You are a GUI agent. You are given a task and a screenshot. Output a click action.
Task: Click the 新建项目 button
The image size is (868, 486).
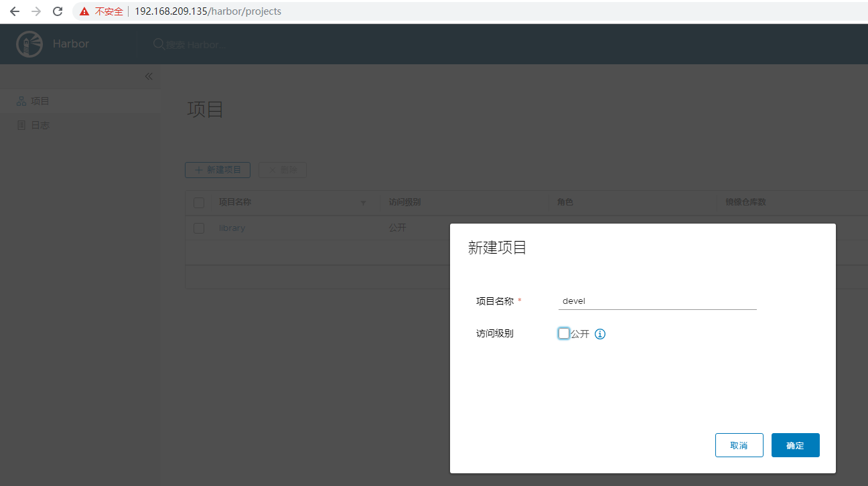(x=218, y=170)
